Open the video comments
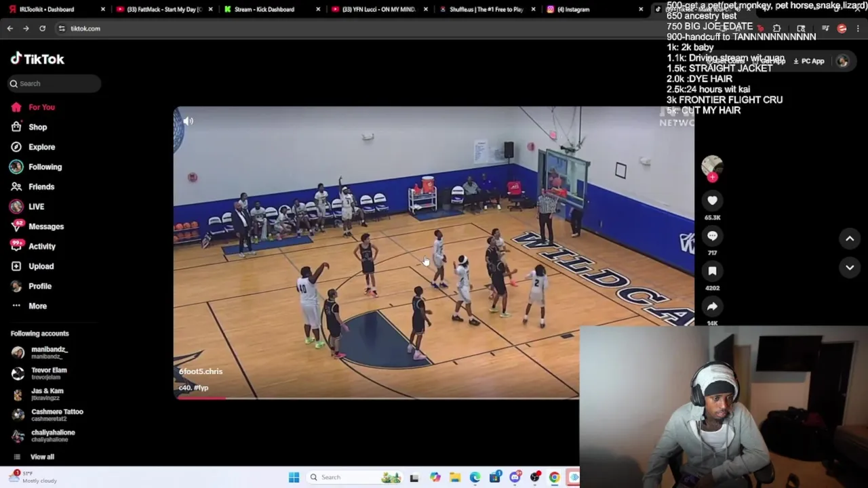Image resolution: width=868 pixels, height=488 pixels. pyautogui.click(x=712, y=236)
